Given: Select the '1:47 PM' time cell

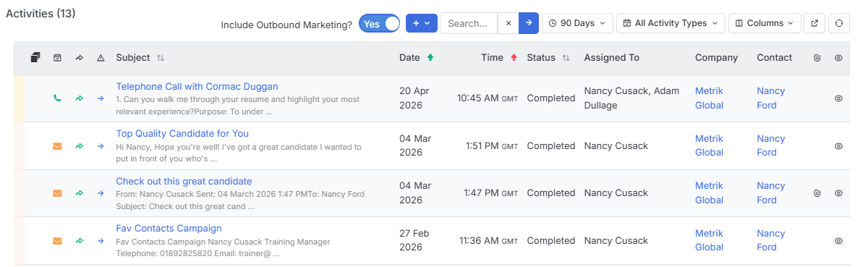Looking at the screenshot, I should point(492,193).
